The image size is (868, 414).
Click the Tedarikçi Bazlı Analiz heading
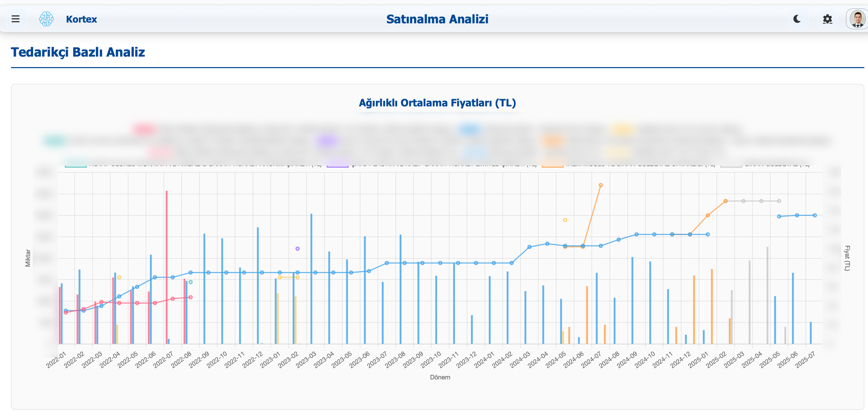(78, 52)
